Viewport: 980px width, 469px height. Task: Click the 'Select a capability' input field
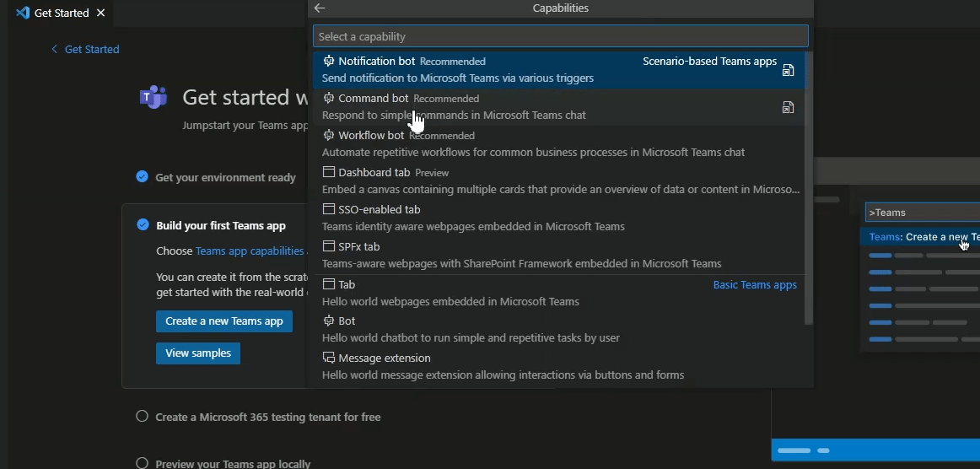(561, 36)
